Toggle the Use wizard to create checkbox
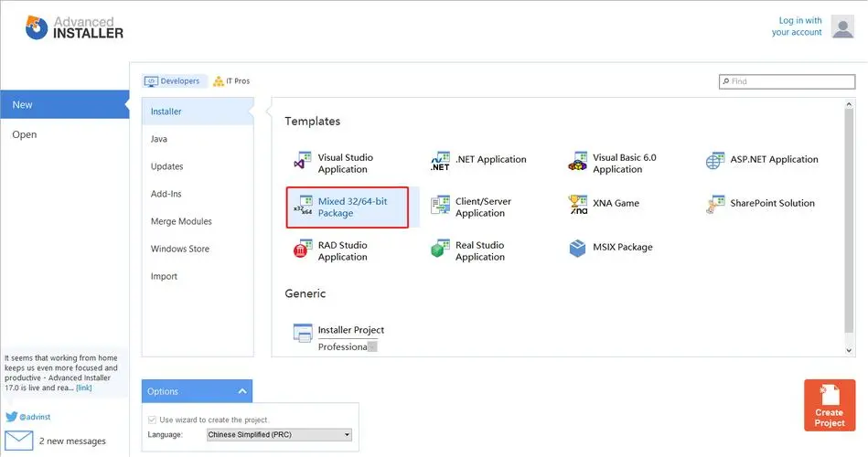This screenshot has height=457, width=868. tap(152, 420)
